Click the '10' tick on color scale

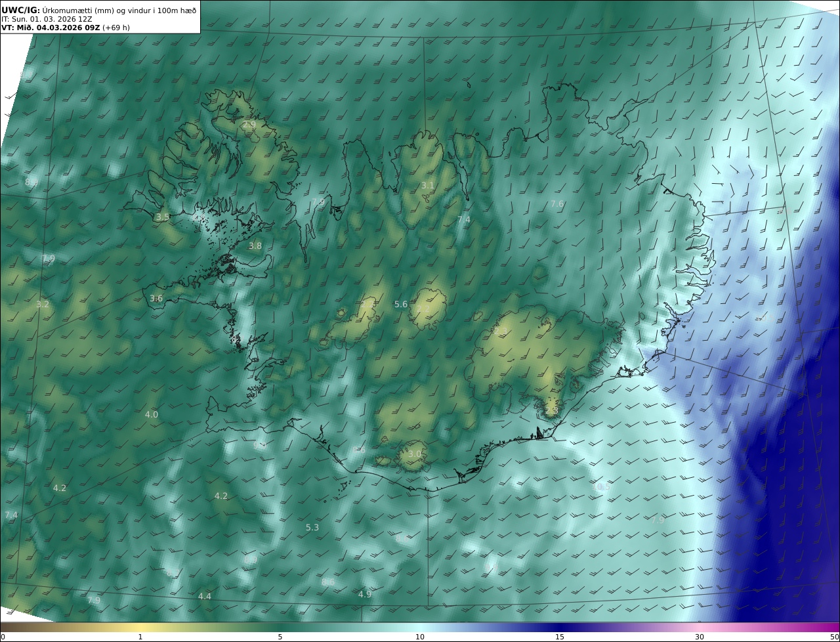click(420, 637)
